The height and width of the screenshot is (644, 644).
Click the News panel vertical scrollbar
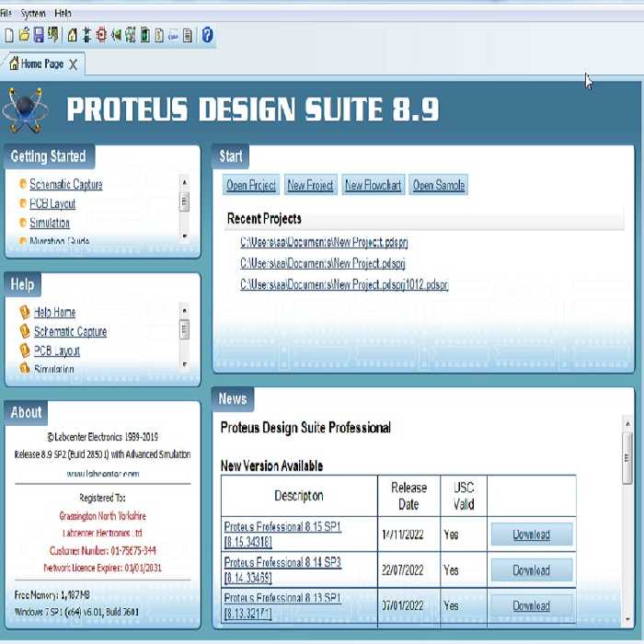click(x=627, y=460)
